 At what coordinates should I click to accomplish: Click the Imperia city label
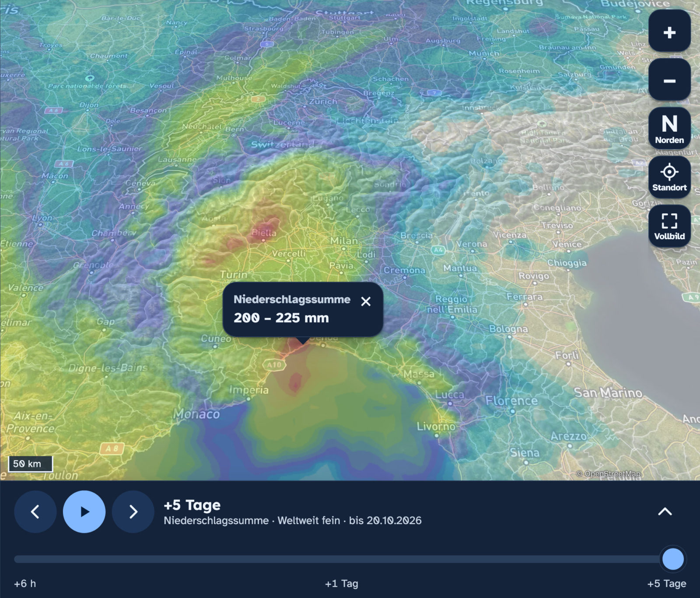pos(249,390)
